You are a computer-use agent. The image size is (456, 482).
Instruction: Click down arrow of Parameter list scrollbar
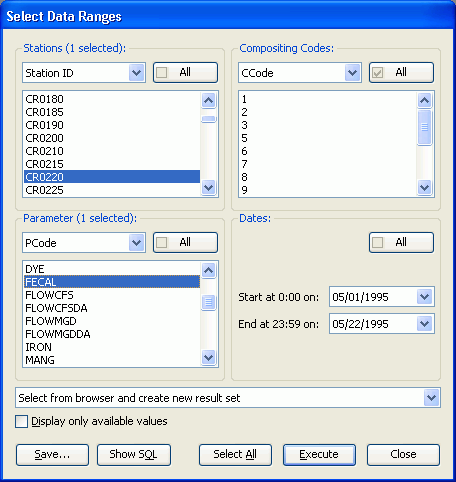click(x=209, y=358)
